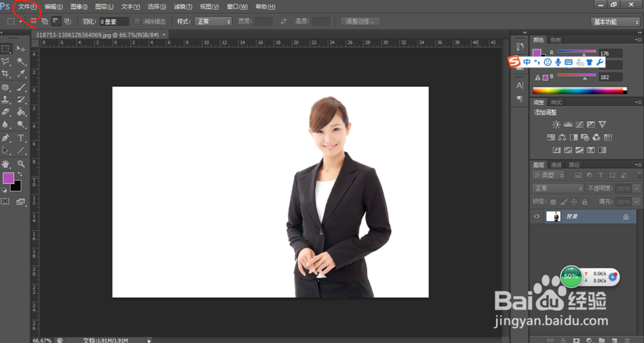Open the 编辑(E) menu
The width and height of the screenshot is (644, 343).
tap(53, 6)
